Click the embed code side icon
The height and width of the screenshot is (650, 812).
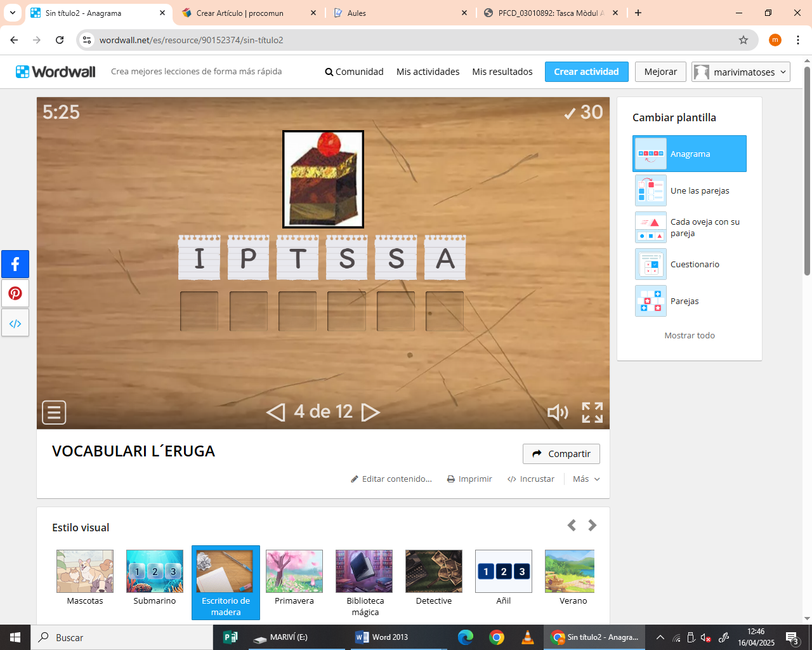[x=15, y=323]
